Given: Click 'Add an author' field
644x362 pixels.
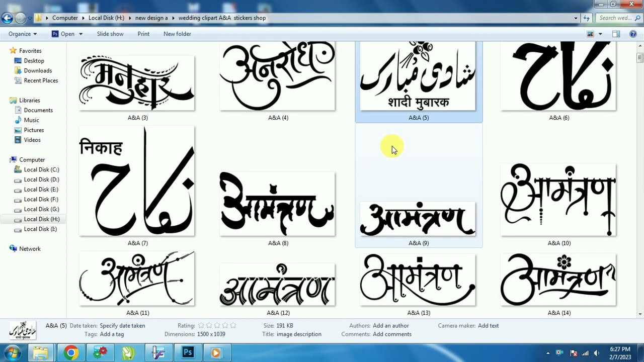Looking at the screenshot, I should pyautogui.click(x=390, y=326).
